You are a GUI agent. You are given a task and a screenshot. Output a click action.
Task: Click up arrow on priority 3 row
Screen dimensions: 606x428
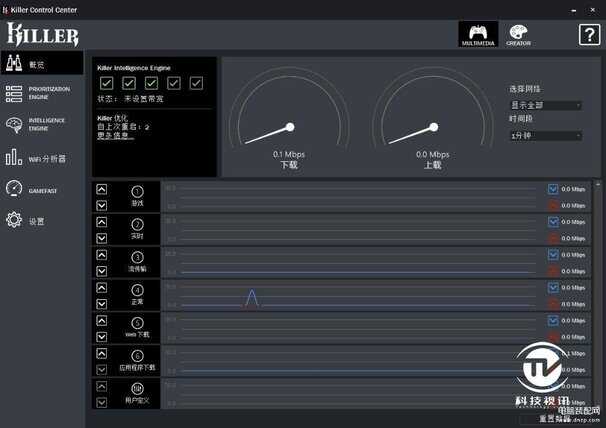[x=101, y=255]
